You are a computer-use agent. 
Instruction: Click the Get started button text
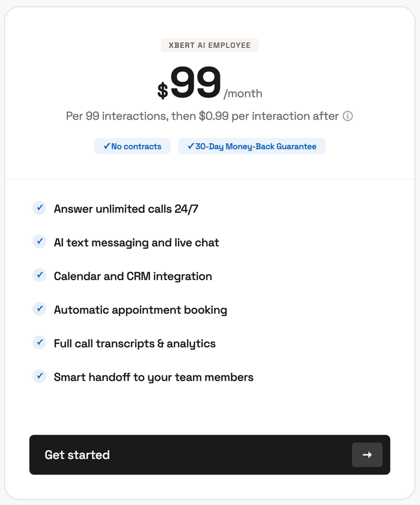(77, 455)
